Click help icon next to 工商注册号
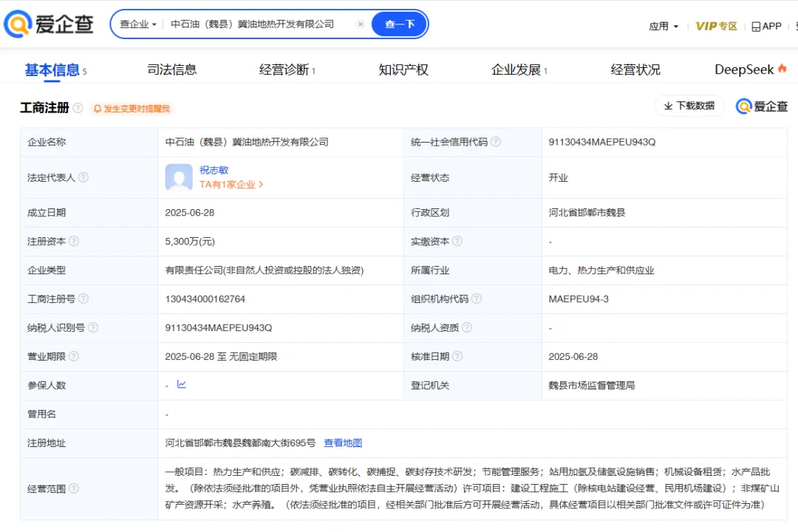 (x=83, y=299)
